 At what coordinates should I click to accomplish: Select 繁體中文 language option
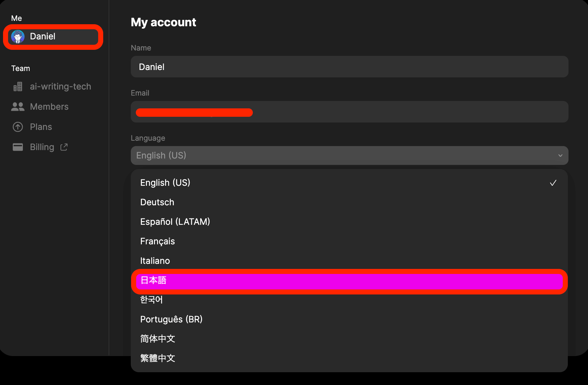tap(158, 358)
